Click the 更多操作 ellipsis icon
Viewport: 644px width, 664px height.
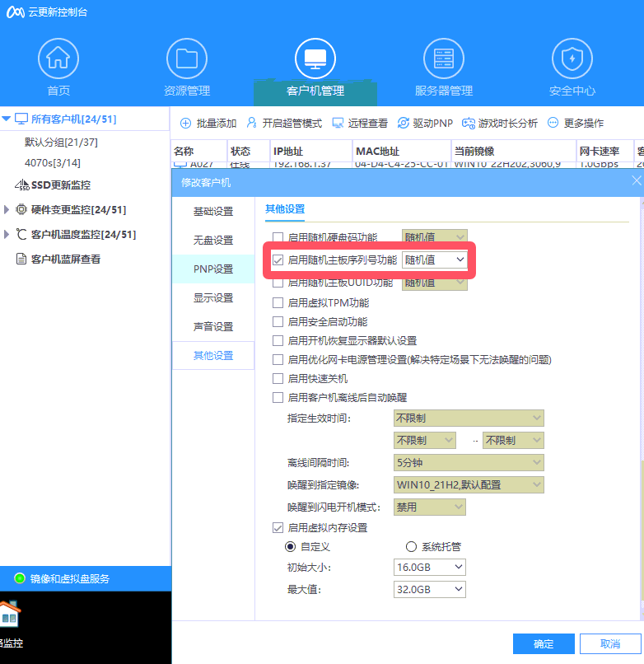pyautogui.click(x=553, y=123)
